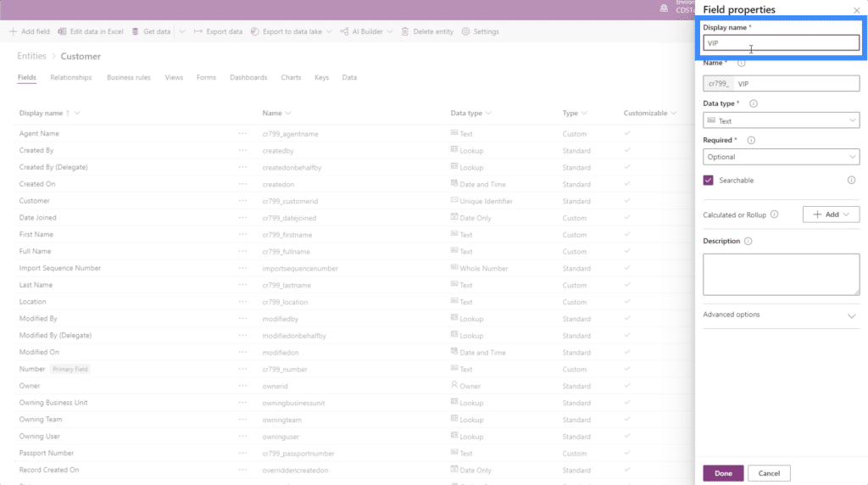The image size is (868, 485).
Task: Click the Add field plus icon
Action: pyautogui.click(x=14, y=31)
